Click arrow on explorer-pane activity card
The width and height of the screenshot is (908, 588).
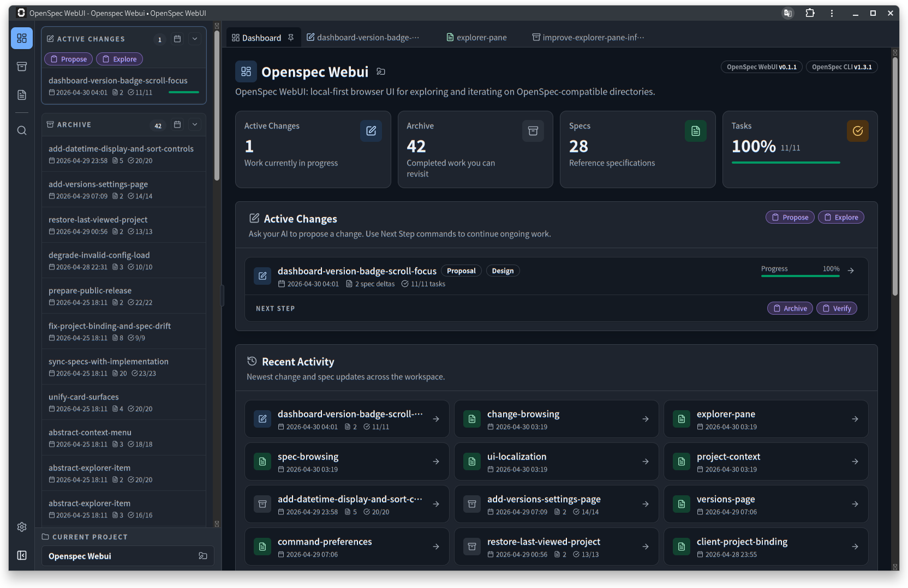855,419
